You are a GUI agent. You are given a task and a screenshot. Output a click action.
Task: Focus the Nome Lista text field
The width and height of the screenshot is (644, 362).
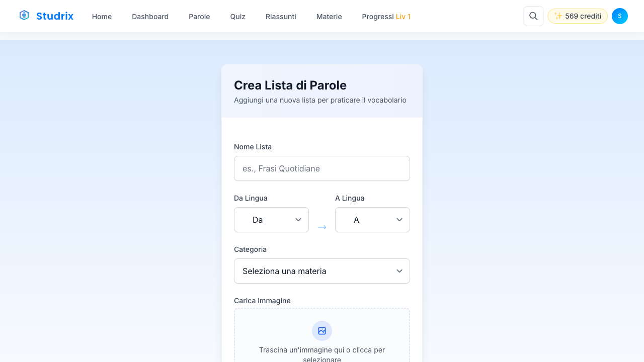(x=322, y=168)
